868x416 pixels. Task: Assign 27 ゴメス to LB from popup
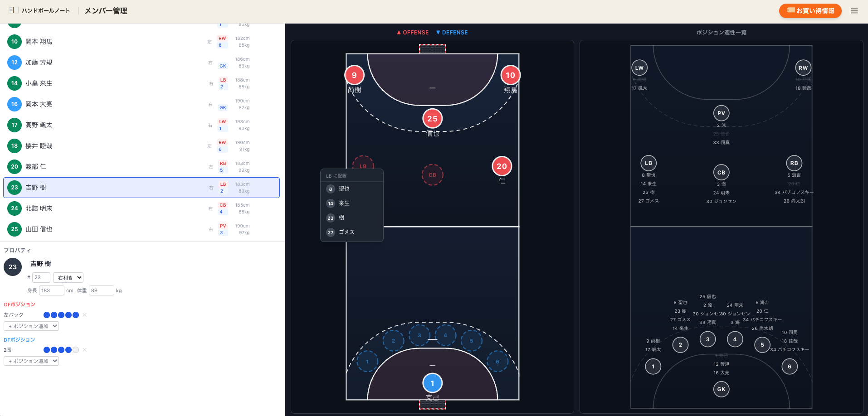coord(352,232)
